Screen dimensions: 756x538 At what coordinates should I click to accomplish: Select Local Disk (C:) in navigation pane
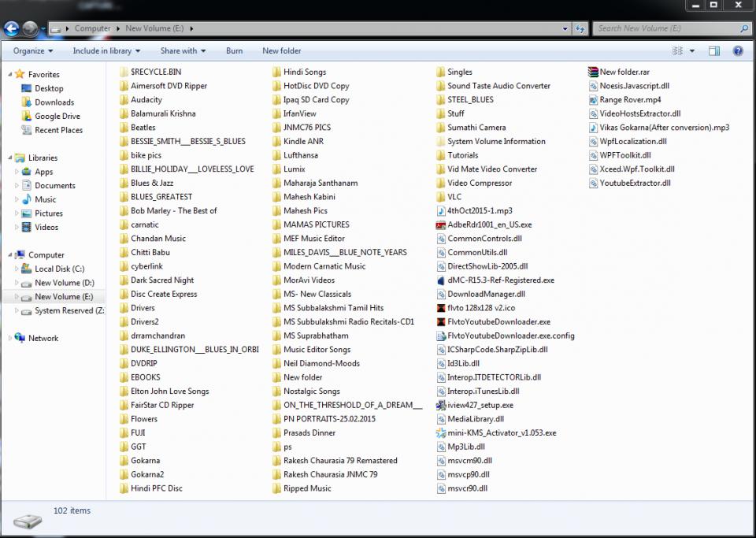59,269
